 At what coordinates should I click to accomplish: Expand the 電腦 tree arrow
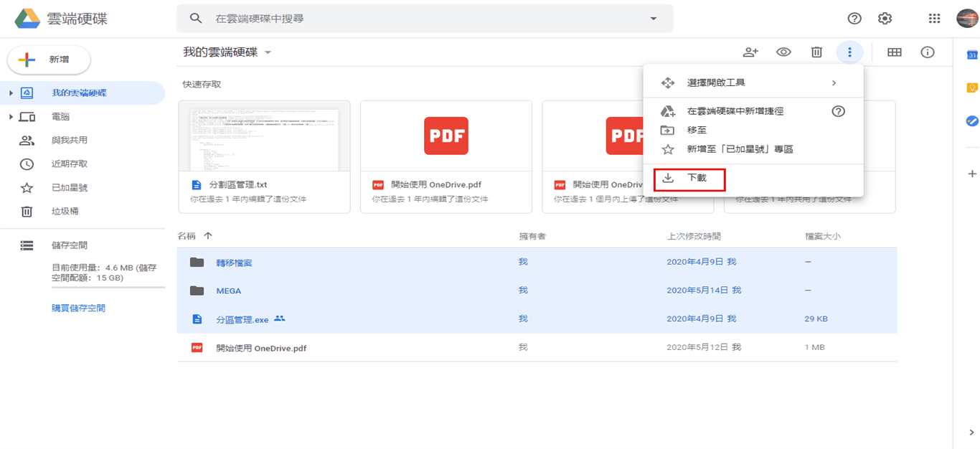click(x=11, y=117)
